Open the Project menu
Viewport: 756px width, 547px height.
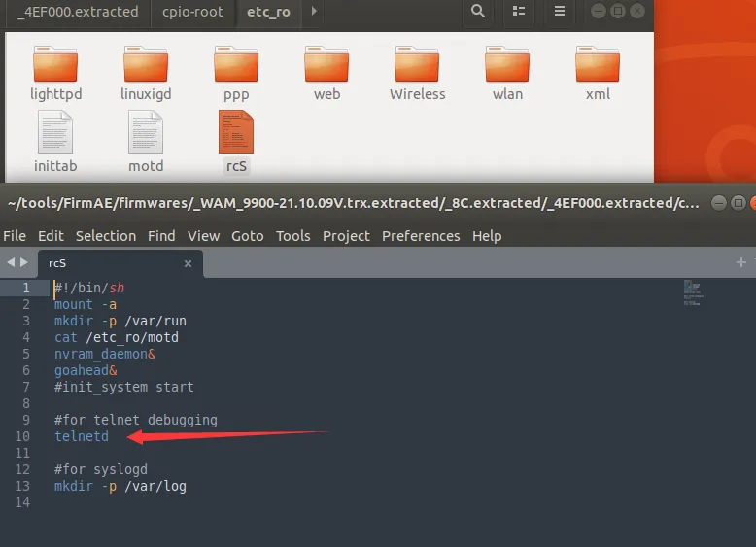[346, 236]
